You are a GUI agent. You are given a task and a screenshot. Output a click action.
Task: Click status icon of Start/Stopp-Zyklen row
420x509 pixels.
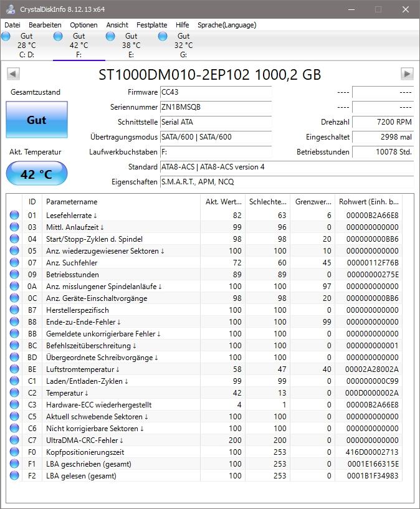pos(14,239)
